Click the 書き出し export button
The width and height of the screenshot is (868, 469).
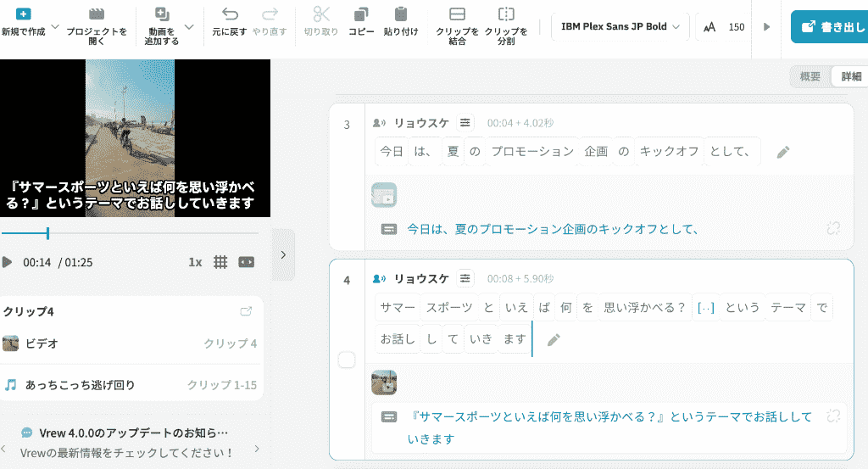(x=831, y=26)
